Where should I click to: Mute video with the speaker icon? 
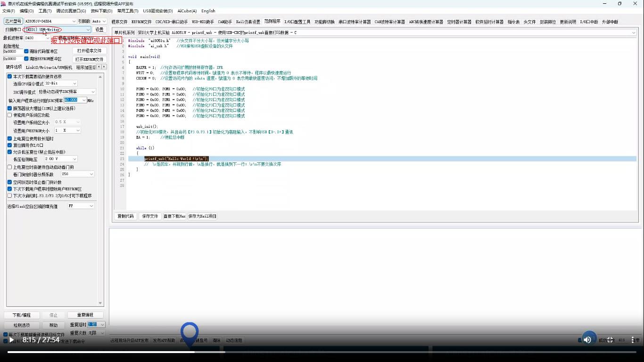click(x=587, y=340)
